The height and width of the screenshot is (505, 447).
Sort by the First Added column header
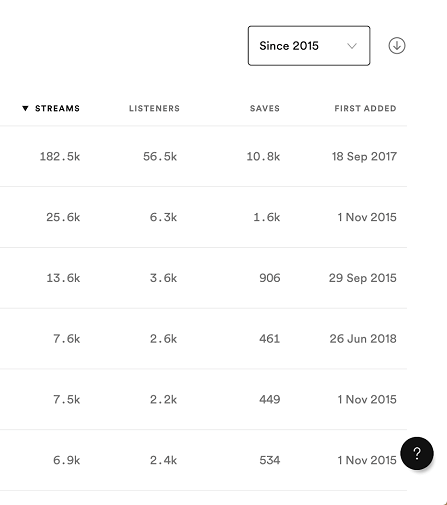tap(365, 108)
